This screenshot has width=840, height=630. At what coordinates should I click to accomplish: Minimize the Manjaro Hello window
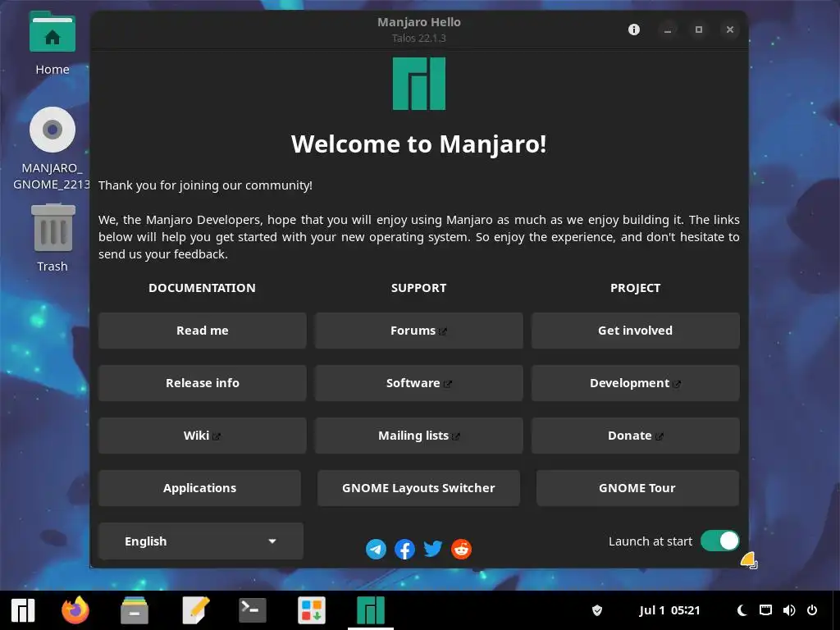click(x=668, y=30)
